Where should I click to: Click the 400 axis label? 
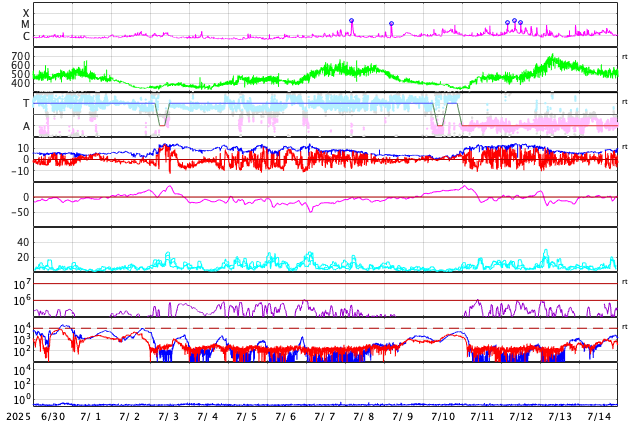click(x=21, y=84)
